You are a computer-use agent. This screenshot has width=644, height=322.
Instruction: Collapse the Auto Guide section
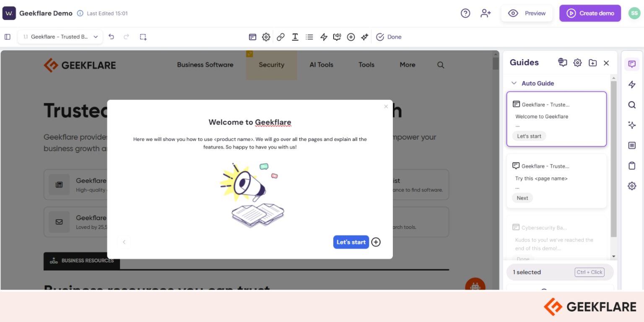point(514,83)
